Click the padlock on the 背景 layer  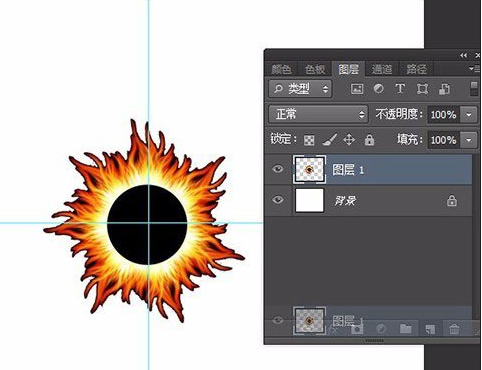(x=452, y=201)
